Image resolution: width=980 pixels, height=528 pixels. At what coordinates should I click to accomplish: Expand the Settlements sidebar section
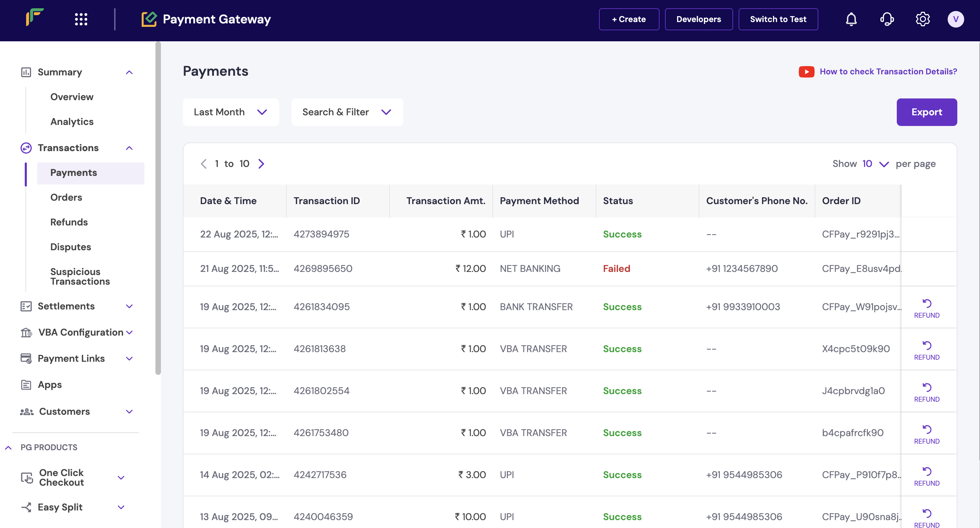129,306
